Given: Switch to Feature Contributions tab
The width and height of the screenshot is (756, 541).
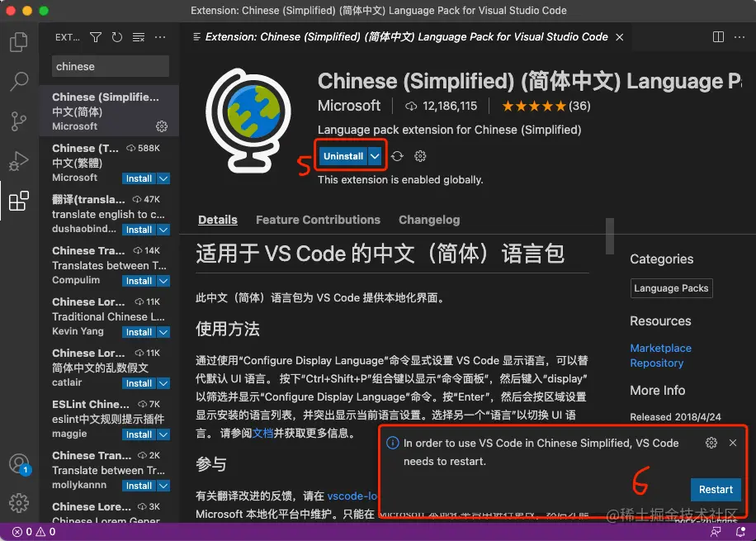Looking at the screenshot, I should pyautogui.click(x=319, y=220).
